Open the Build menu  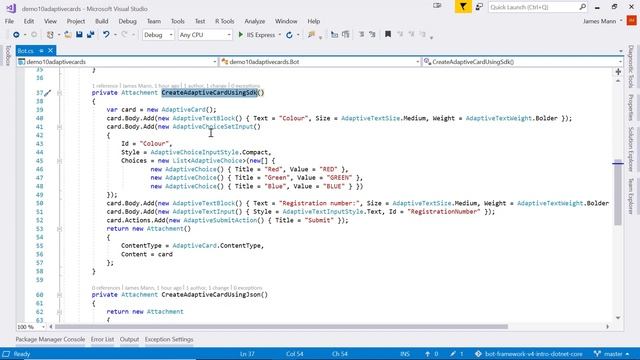pos(102,21)
